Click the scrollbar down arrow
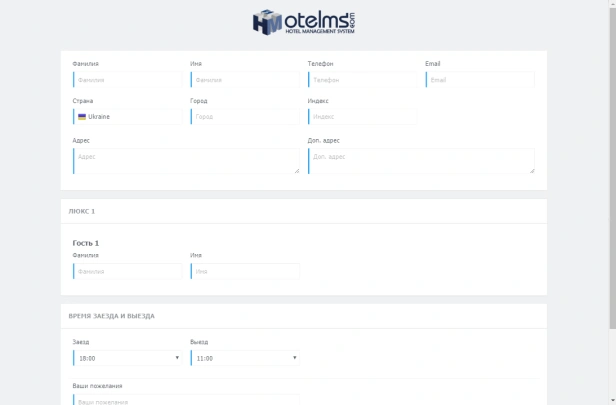The width and height of the screenshot is (616, 405). [x=611, y=400]
